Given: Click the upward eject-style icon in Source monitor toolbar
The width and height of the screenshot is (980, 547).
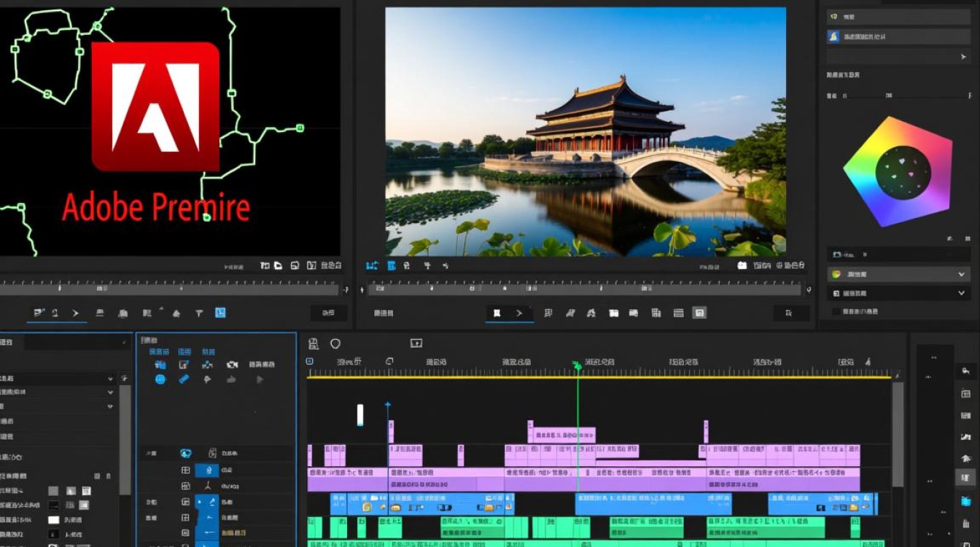Looking at the screenshot, I should pyautogui.click(x=176, y=314).
